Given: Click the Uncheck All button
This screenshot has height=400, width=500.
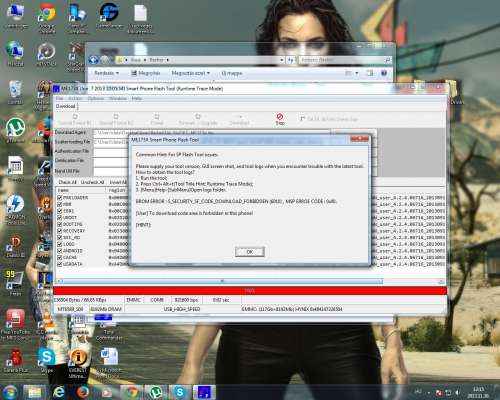Looking at the screenshot, I should tap(92, 182).
